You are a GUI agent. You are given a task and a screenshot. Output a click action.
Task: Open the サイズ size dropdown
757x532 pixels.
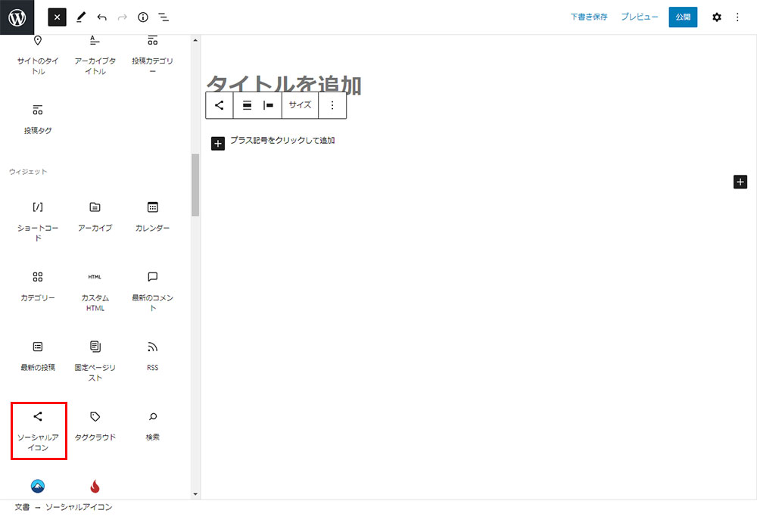(300, 105)
